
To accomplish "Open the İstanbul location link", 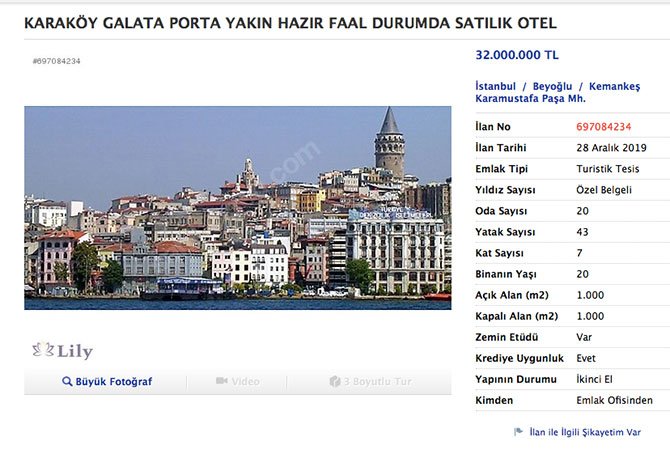I will (x=495, y=86).
